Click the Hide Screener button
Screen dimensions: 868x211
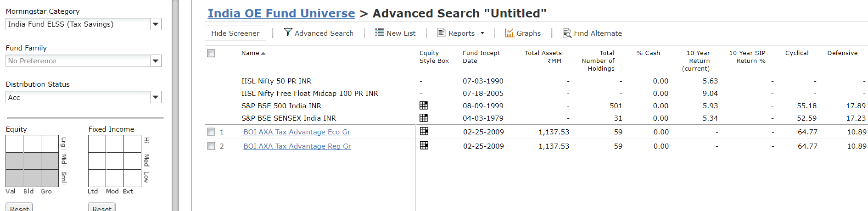pyautogui.click(x=235, y=33)
